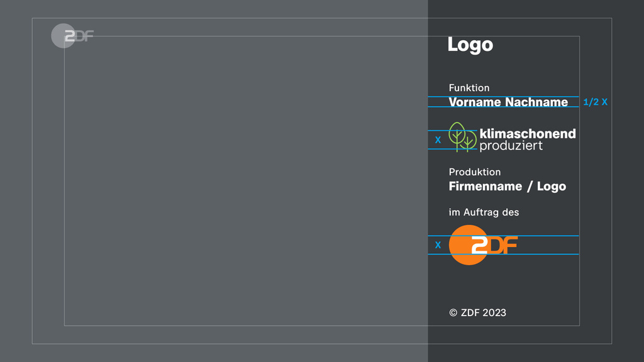The width and height of the screenshot is (644, 362).
Task: Select the "Funktion" label
Action: pos(469,88)
